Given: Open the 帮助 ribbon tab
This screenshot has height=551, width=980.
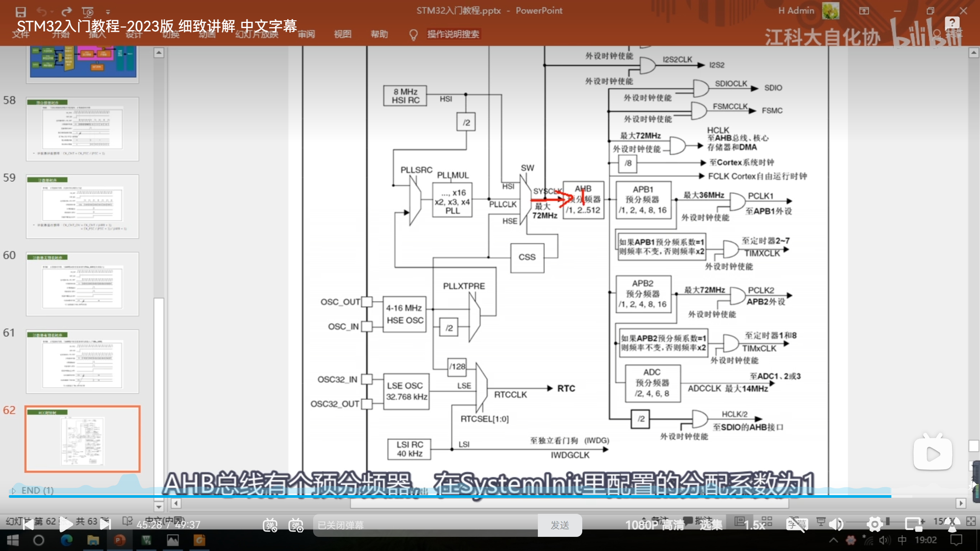Looking at the screenshot, I should [379, 34].
